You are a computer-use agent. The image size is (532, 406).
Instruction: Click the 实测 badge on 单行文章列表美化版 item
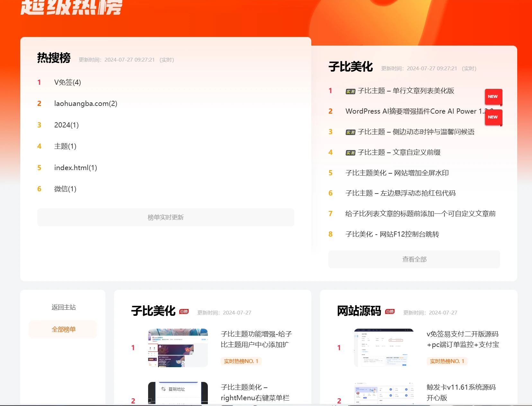click(350, 91)
